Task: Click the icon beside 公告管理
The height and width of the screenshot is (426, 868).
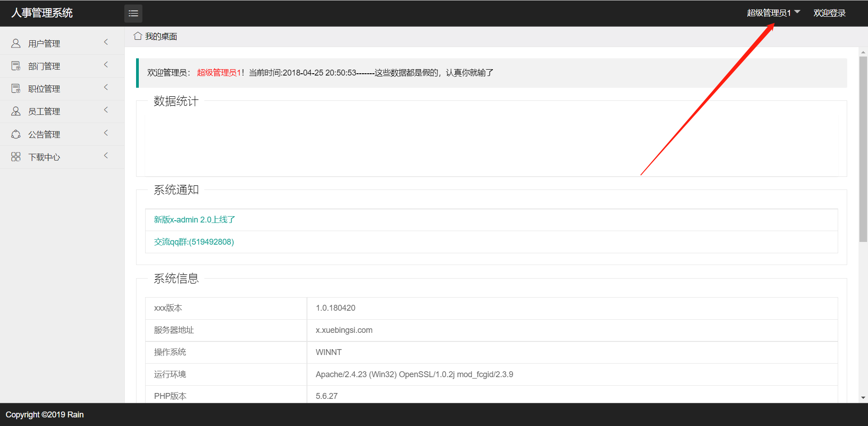Action: click(x=16, y=134)
